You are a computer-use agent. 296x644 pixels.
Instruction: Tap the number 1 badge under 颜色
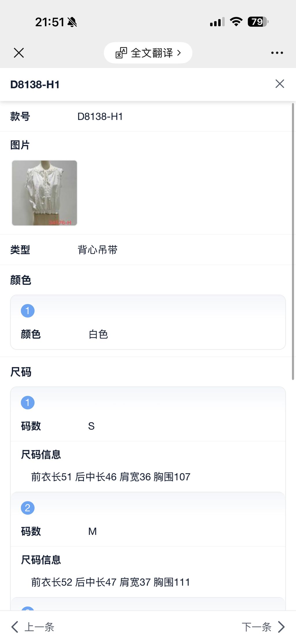(x=28, y=311)
